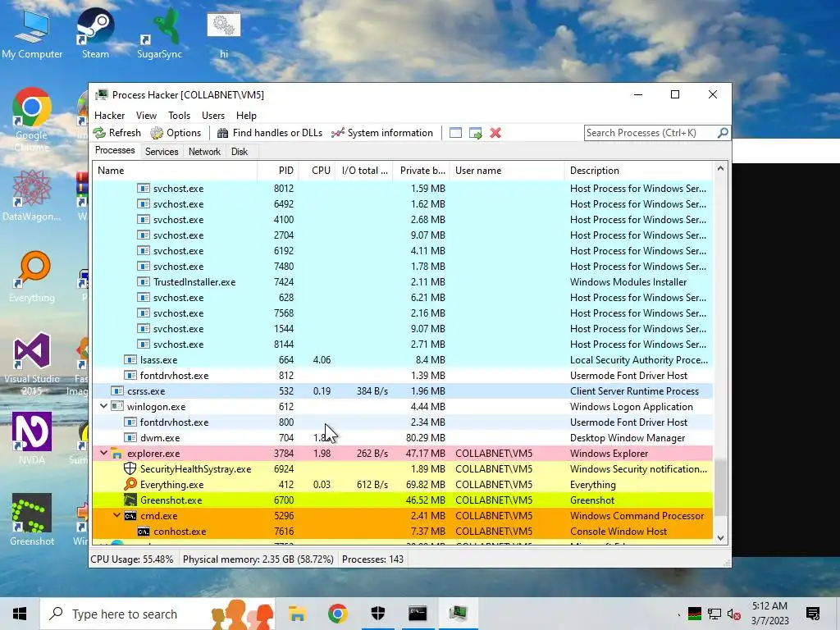This screenshot has width=840, height=630.
Task: Sort by Private bytes column header
Action: click(x=422, y=171)
